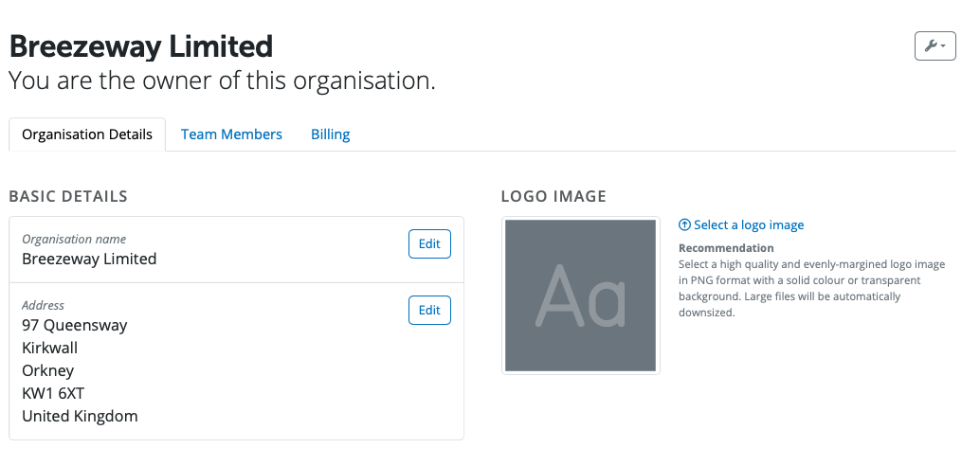Click the Breezeway Limited organisation name value
The image size is (980, 466).
89,259
